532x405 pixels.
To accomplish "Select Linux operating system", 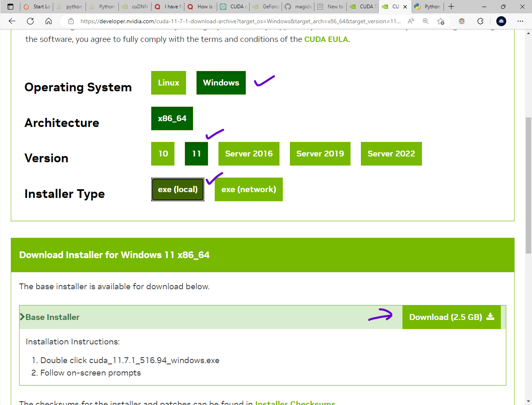I will point(169,83).
